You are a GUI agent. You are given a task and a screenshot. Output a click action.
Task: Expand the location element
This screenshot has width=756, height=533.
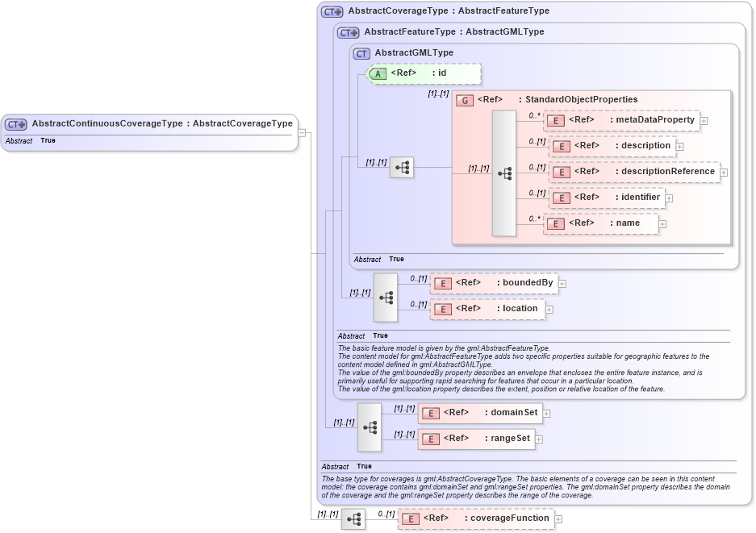[x=549, y=310]
